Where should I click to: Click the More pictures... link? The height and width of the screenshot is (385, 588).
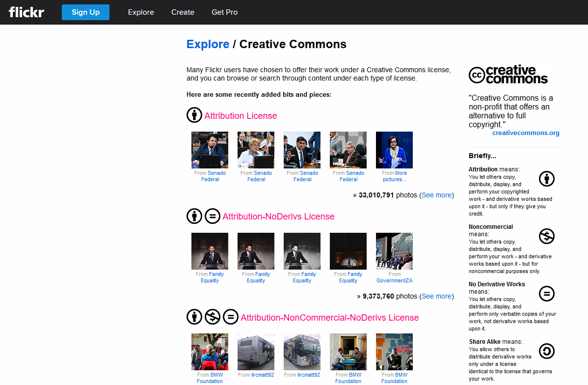pos(395,176)
